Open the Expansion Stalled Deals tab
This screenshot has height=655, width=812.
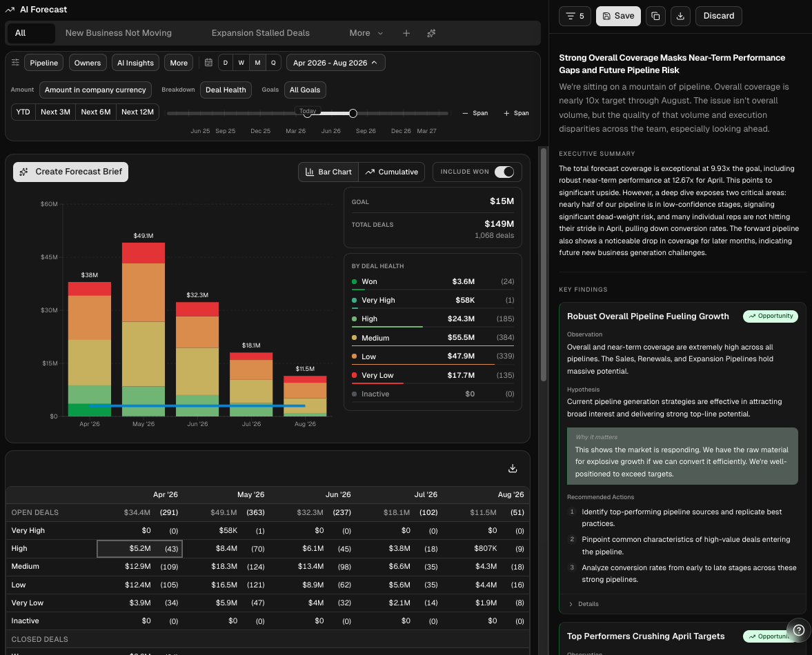click(260, 33)
